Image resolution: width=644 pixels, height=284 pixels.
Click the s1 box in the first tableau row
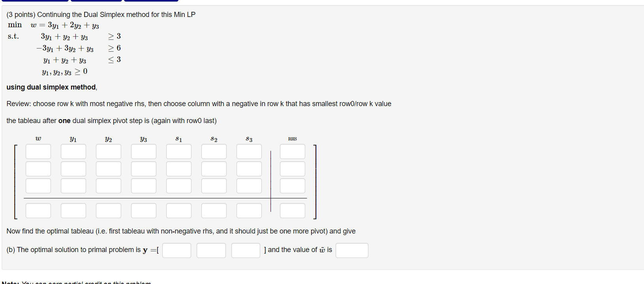click(178, 151)
